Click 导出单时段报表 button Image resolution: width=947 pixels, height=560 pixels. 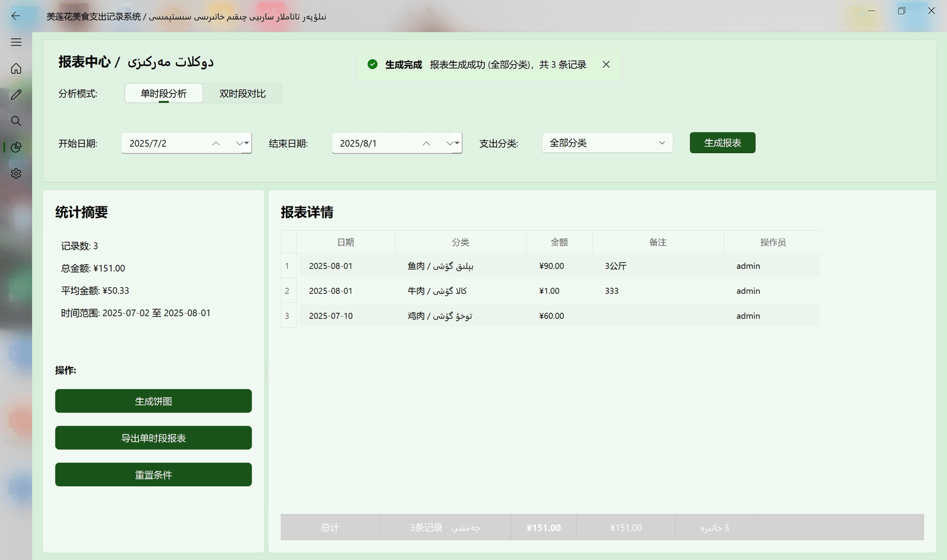tap(154, 438)
